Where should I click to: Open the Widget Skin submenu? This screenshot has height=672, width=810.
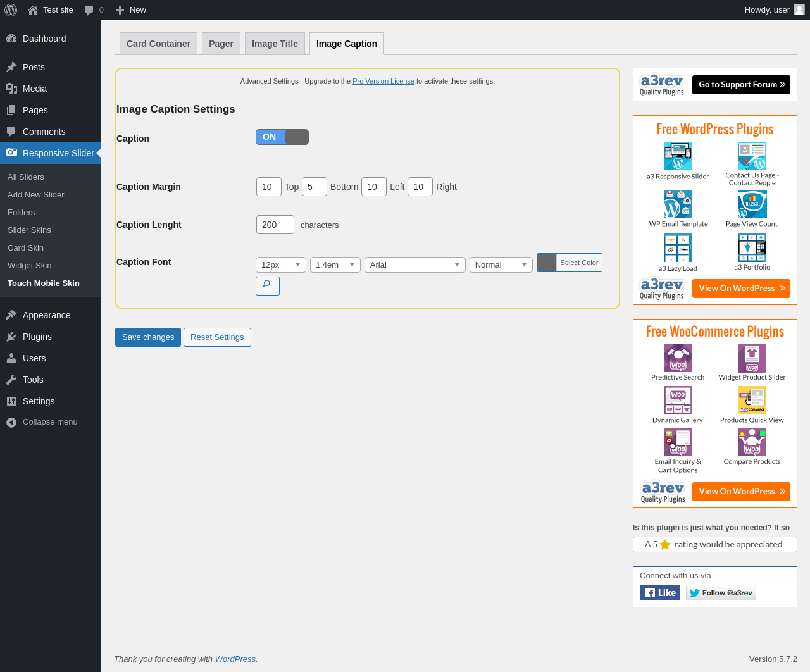click(x=30, y=266)
